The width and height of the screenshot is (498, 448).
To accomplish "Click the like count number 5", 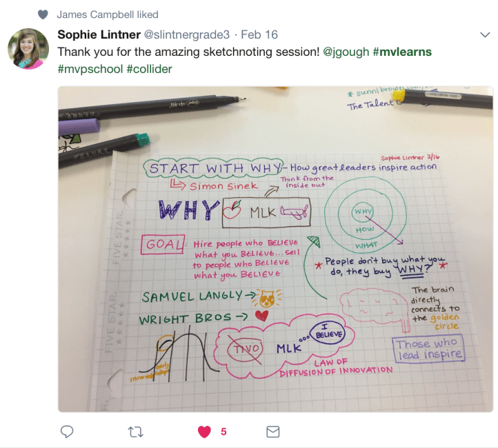I will tap(223, 432).
